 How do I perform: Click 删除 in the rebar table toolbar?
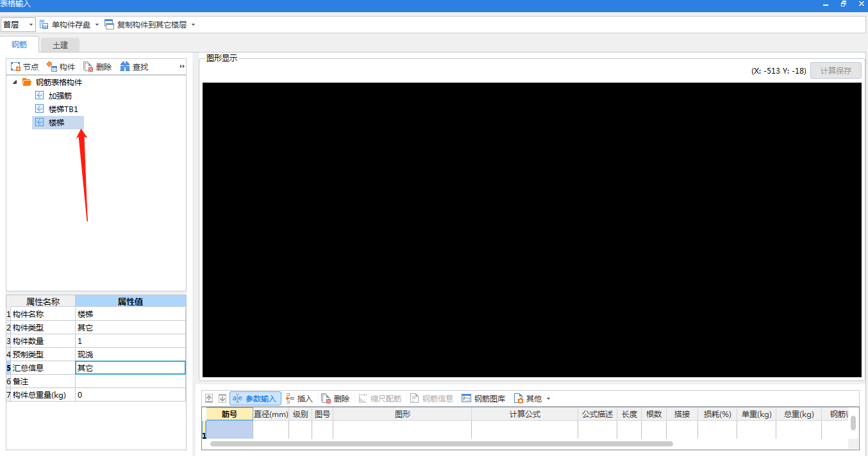pos(336,398)
